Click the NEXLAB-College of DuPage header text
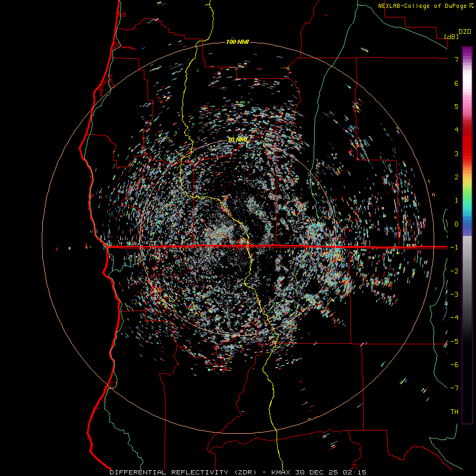The height and width of the screenshot is (476, 476). point(426,6)
